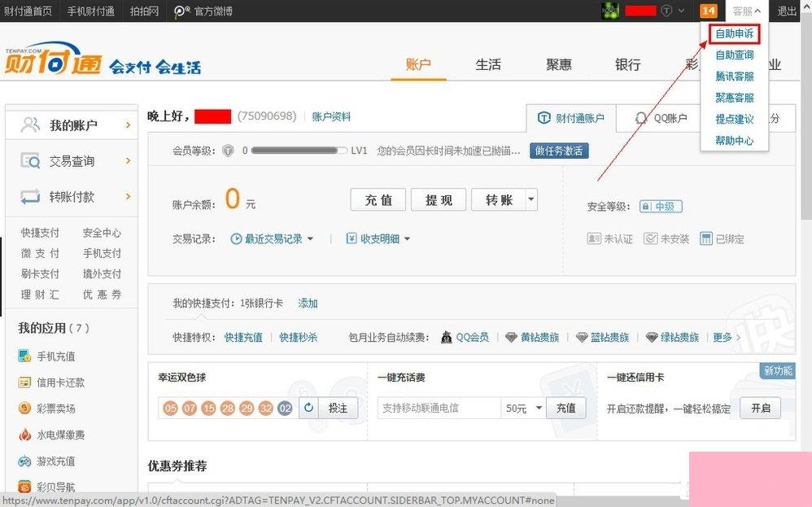Switch to the 聚惠 navigation tab
Screen dimensions: 812x507
(x=558, y=65)
